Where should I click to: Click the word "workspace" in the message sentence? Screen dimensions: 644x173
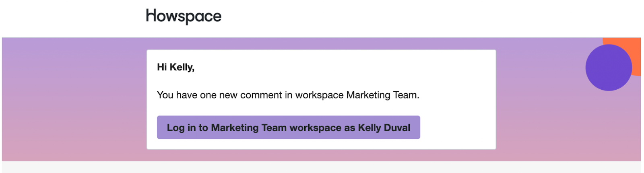coord(320,95)
